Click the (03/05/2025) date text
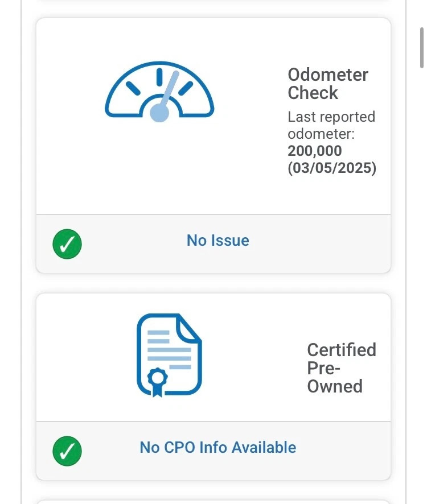The height and width of the screenshot is (504, 427). pyautogui.click(x=332, y=168)
